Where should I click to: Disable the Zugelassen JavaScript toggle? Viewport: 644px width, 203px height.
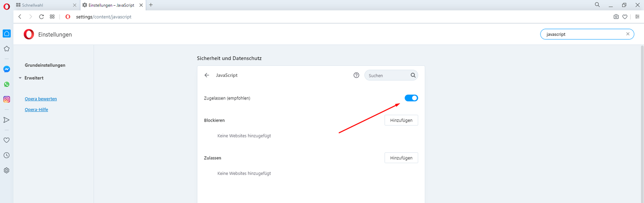click(411, 98)
